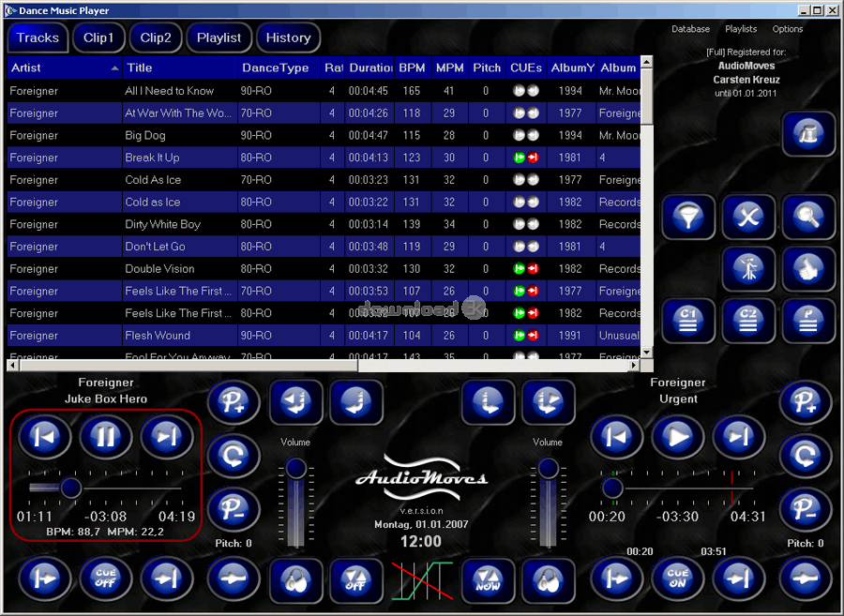Click the left deck Volume slider knob
Viewport: 844px width, 616px height.
tap(295, 468)
